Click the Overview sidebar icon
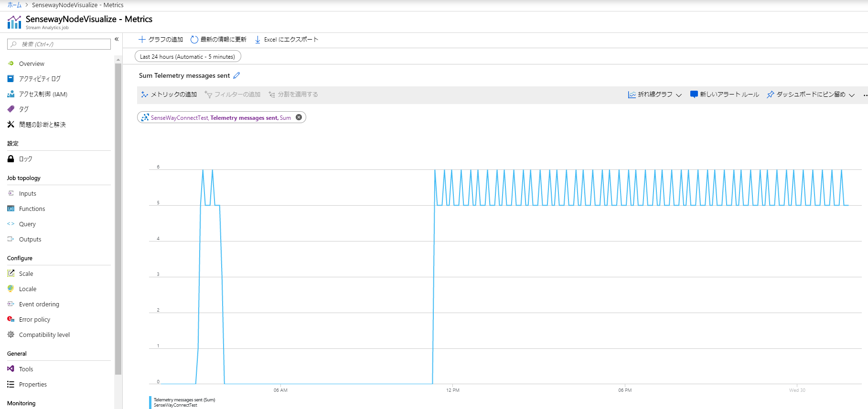The image size is (868, 409). tap(11, 63)
